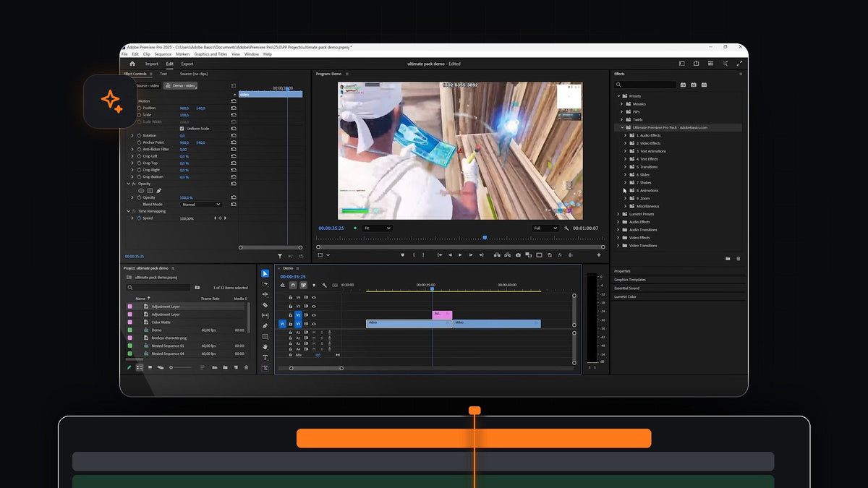The height and width of the screenshot is (488, 868).
Task: Collapse Time Remapping section
Action: 129,211
